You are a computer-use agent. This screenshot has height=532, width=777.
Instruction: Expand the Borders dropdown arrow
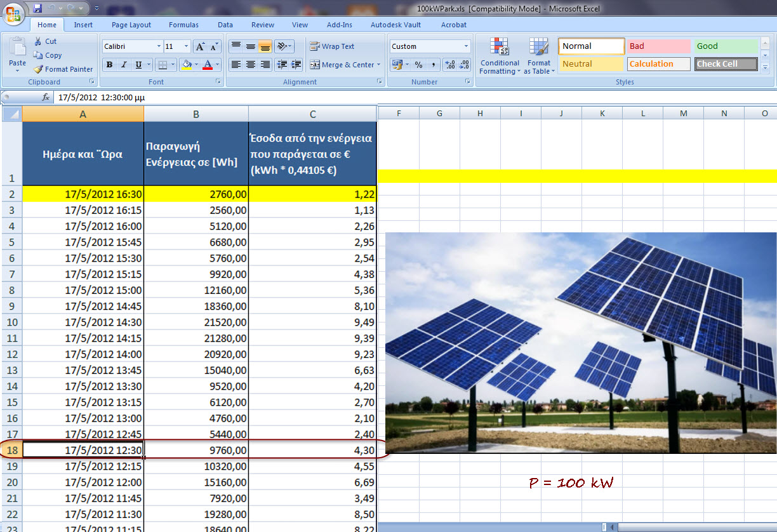point(174,65)
